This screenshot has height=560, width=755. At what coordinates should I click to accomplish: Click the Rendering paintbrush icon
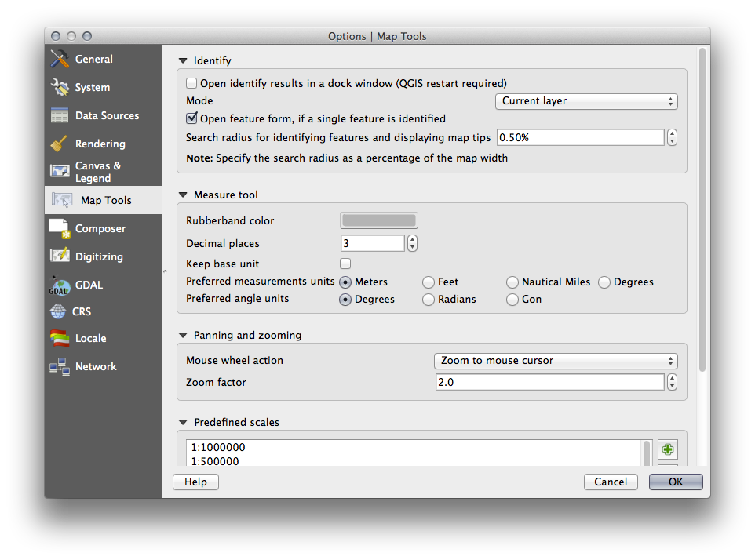60,144
